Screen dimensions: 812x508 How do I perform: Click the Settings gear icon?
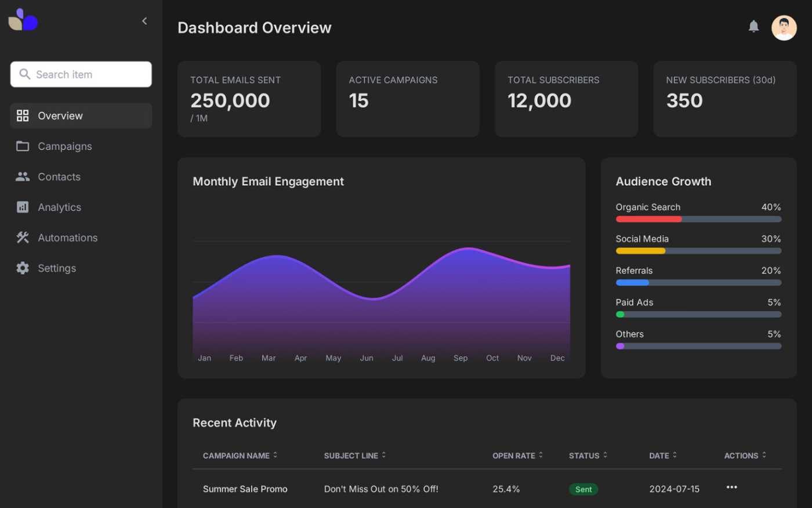pos(23,268)
